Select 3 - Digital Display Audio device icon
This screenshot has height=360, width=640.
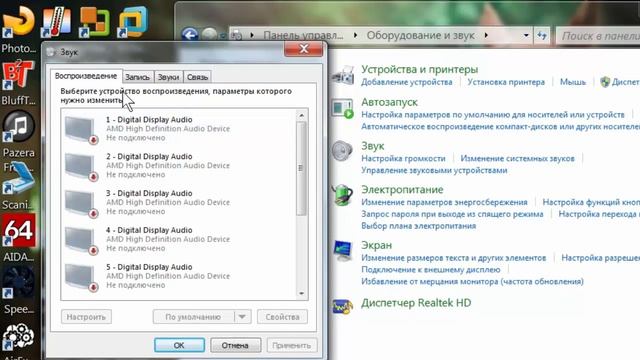click(81, 203)
